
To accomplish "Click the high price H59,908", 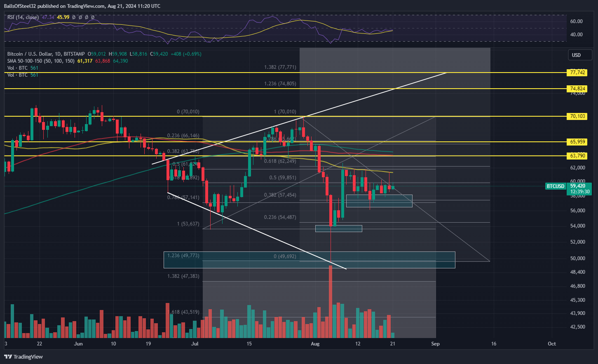I will [x=117, y=54].
